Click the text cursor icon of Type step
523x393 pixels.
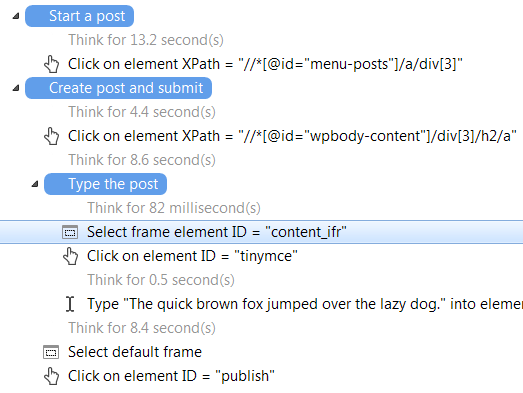[x=70, y=304]
